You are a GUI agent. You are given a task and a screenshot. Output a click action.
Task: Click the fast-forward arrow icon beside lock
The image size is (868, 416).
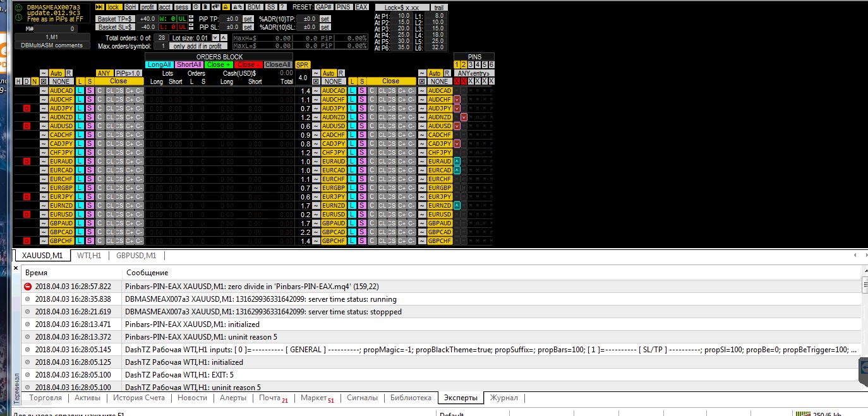[99, 7]
